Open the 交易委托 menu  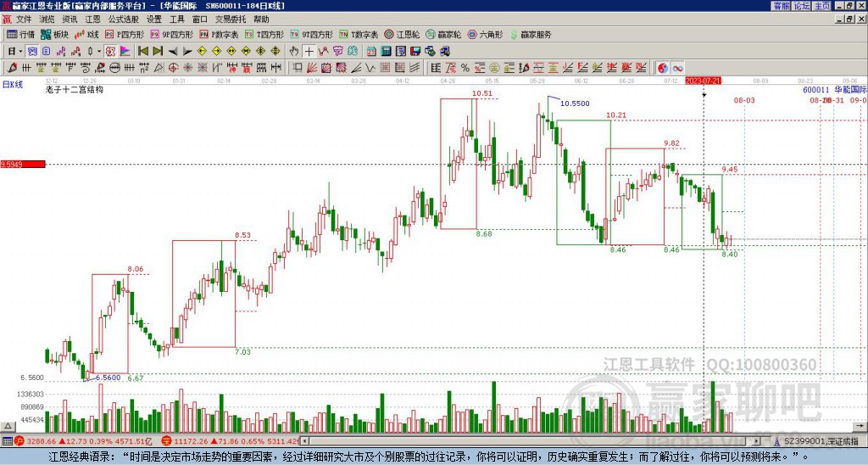click(231, 20)
